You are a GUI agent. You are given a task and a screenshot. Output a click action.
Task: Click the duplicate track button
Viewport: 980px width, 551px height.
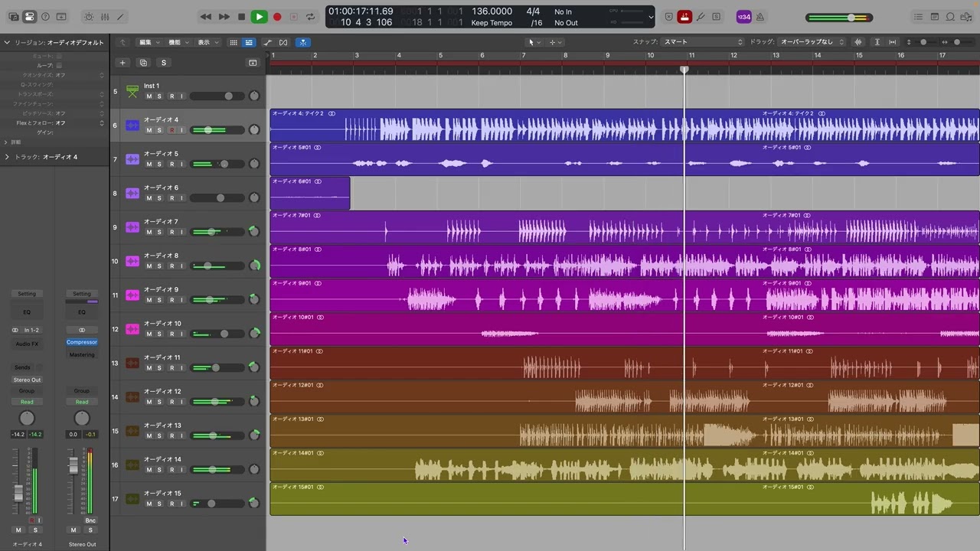click(143, 63)
